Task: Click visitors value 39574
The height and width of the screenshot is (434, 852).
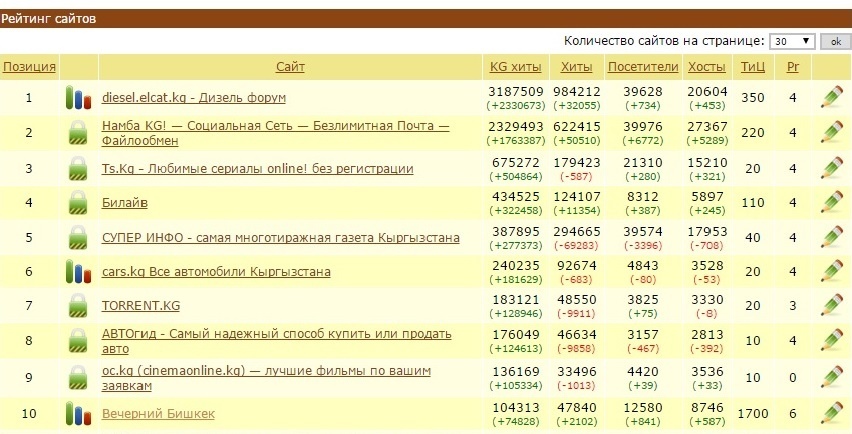Action: [643, 231]
